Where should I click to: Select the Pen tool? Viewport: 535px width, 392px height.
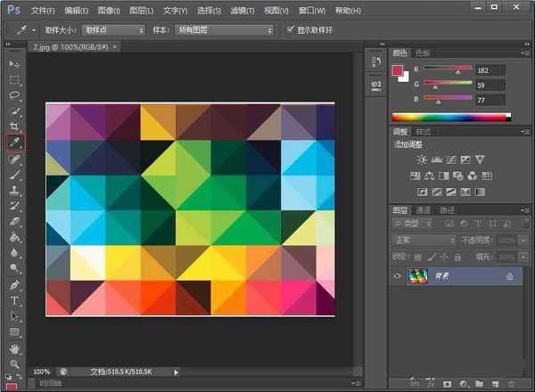point(14,285)
